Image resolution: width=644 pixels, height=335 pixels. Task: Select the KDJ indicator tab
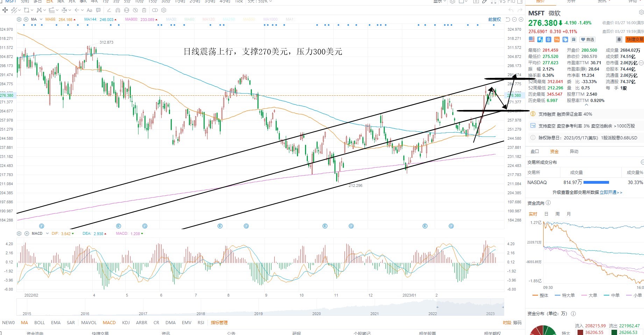pyautogui.click(x=126, y=323)
